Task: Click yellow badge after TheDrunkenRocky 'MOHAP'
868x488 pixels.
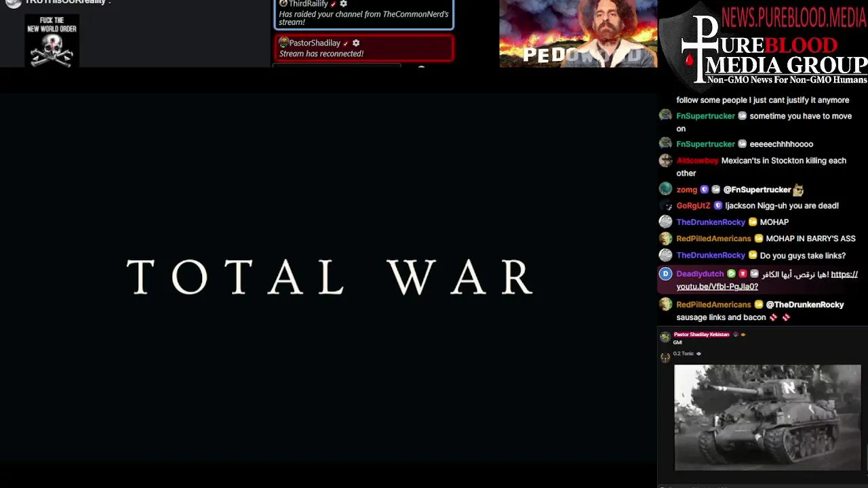Action: (x=752, y=222)
